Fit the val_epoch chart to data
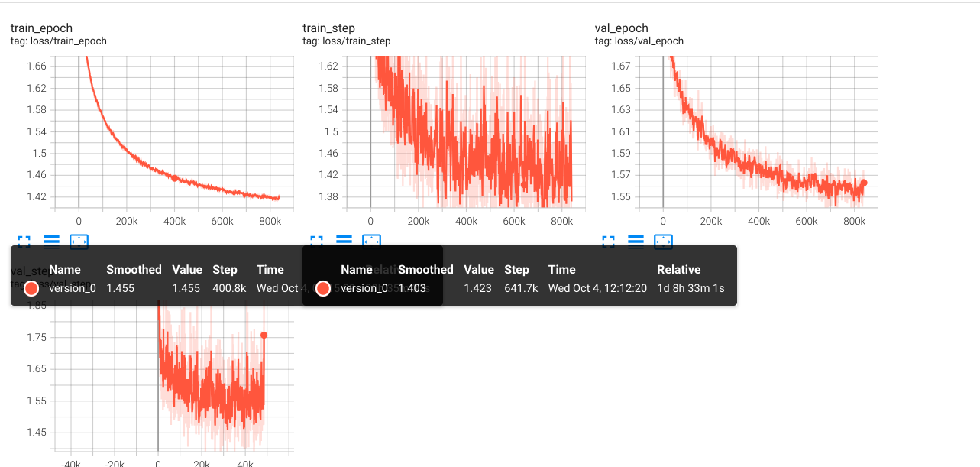980x467 pixels. coord(663,241)
